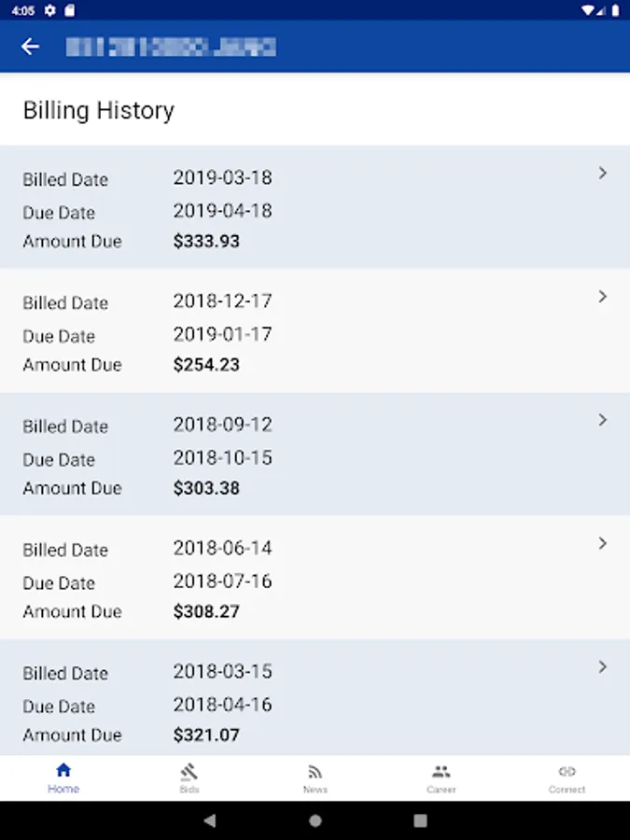630x840 pixels.
Task: Open bill with amount $333.93
Action: pos(206,241)
